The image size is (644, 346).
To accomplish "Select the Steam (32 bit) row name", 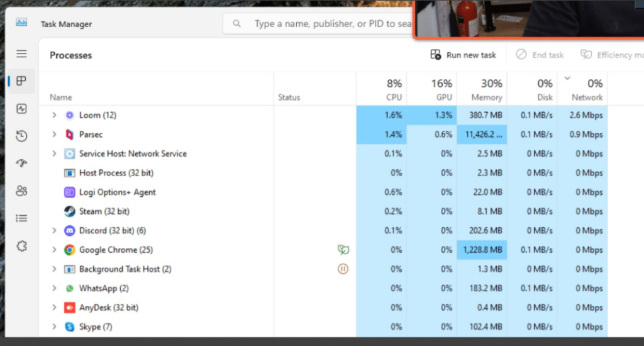I will click(104, 211).
